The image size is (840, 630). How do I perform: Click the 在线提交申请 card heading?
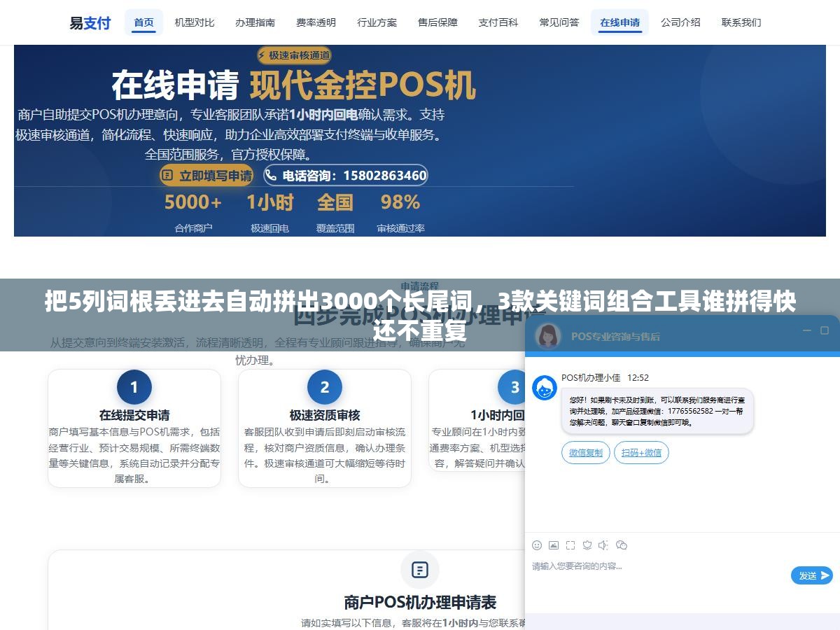coord(134,415)
